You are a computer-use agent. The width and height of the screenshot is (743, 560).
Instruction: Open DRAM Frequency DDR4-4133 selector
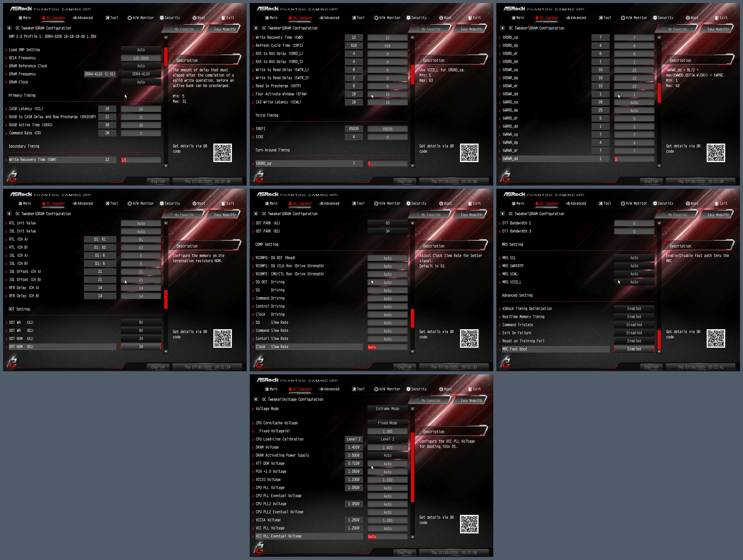pyautogui.click(x=141, y=74)
